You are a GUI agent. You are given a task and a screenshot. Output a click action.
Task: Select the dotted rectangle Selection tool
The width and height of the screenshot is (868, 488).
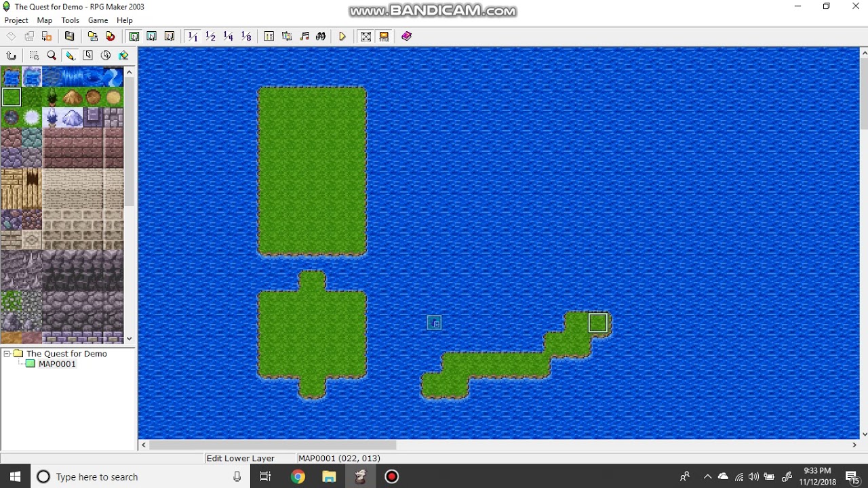(x=34, y=56)
